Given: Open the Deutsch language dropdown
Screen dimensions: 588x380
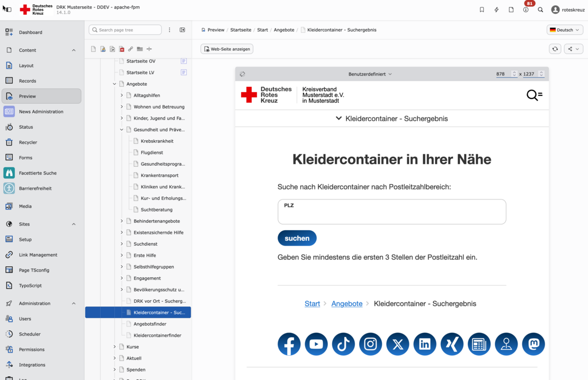Looking at the screenshot, I should (x=565, y=30).
